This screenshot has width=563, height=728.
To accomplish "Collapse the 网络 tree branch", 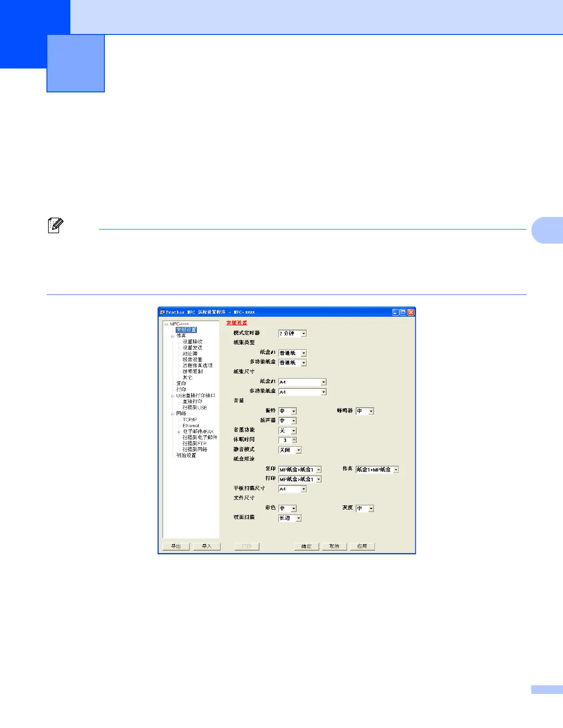I will point(173,414).
